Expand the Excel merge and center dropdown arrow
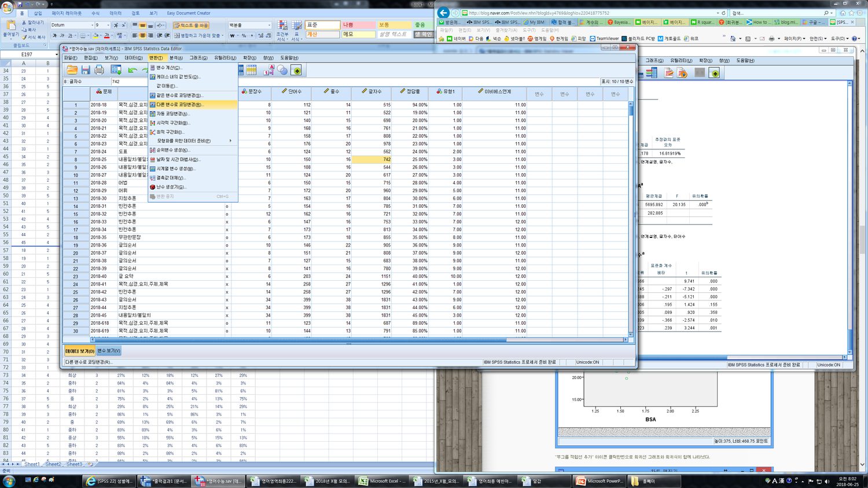The height and width of the screenshot is (488, 868). point(223,35)
